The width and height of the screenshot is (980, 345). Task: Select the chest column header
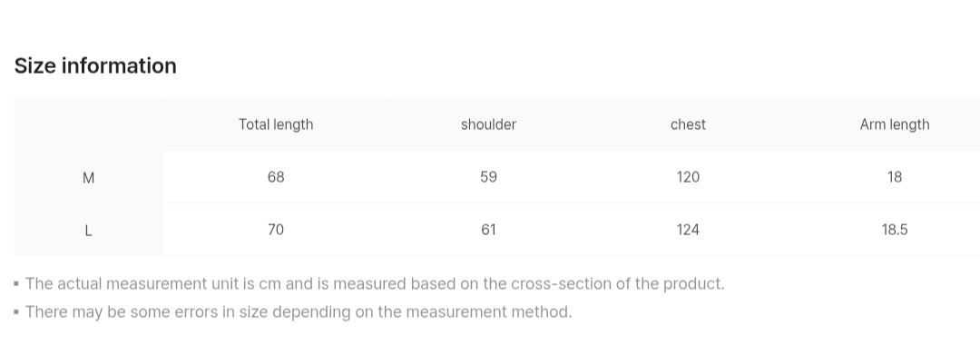[688, 124]
